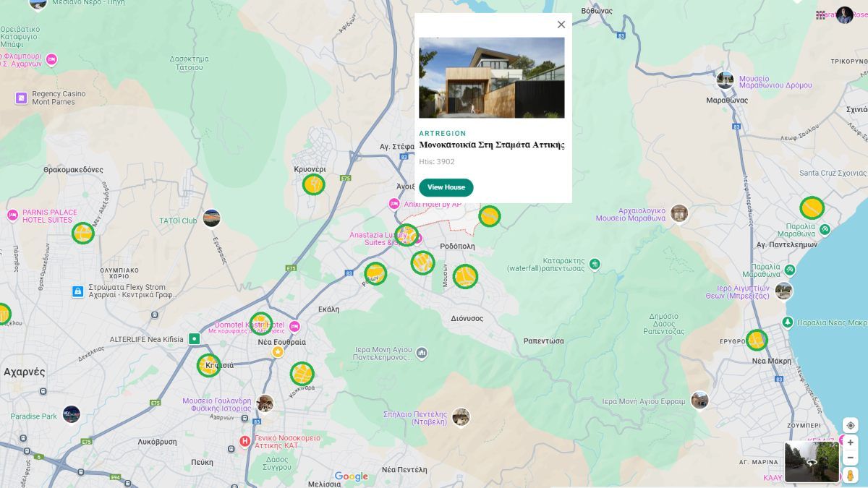
Task: Click the Google account profile avatar
Action: [x=844, y=15]
